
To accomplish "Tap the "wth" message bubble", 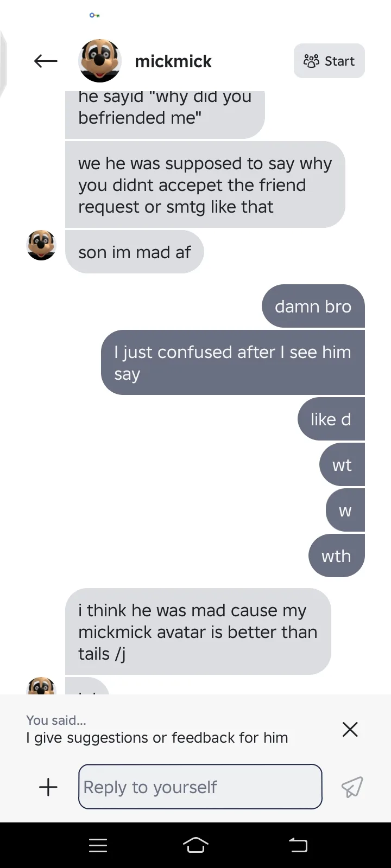I will pos(337,556).
